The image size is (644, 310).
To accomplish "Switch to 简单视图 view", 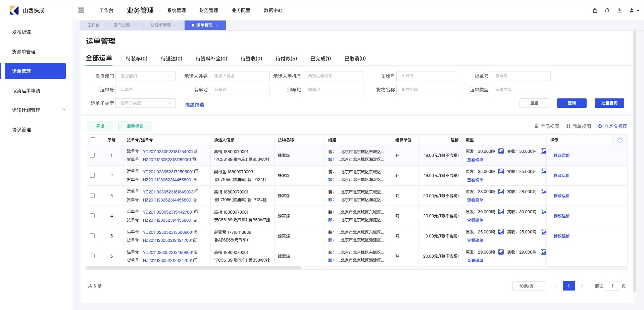I will coord(579,126).
